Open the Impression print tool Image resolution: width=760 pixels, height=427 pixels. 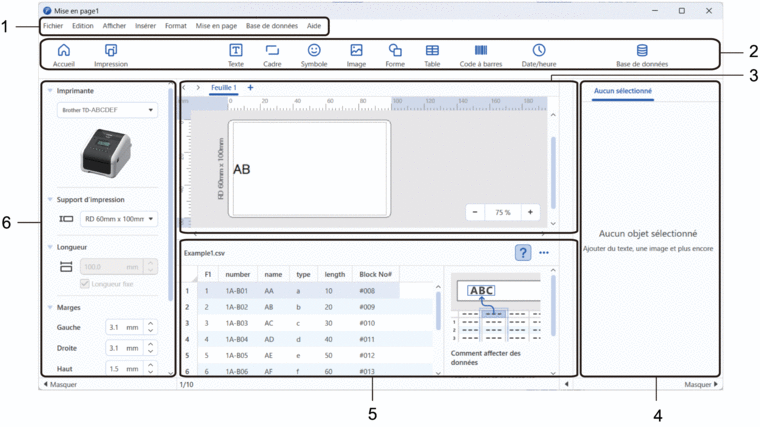110,54
